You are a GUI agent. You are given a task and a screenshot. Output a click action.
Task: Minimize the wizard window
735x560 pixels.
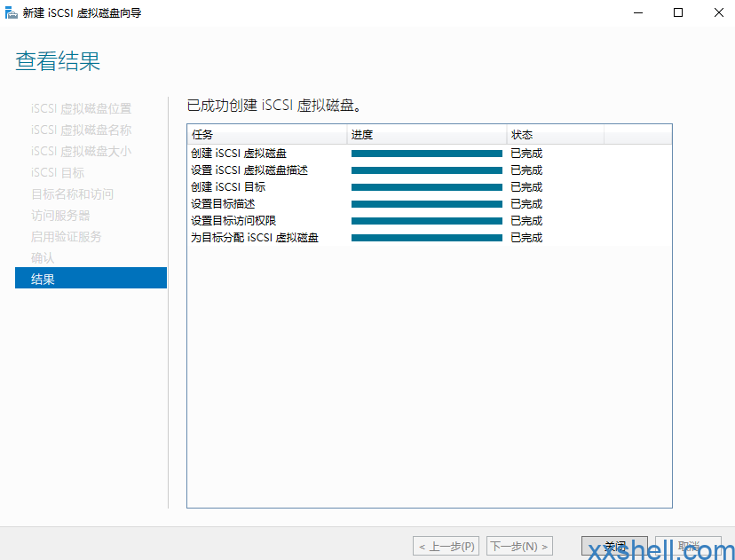coord(637,12)
